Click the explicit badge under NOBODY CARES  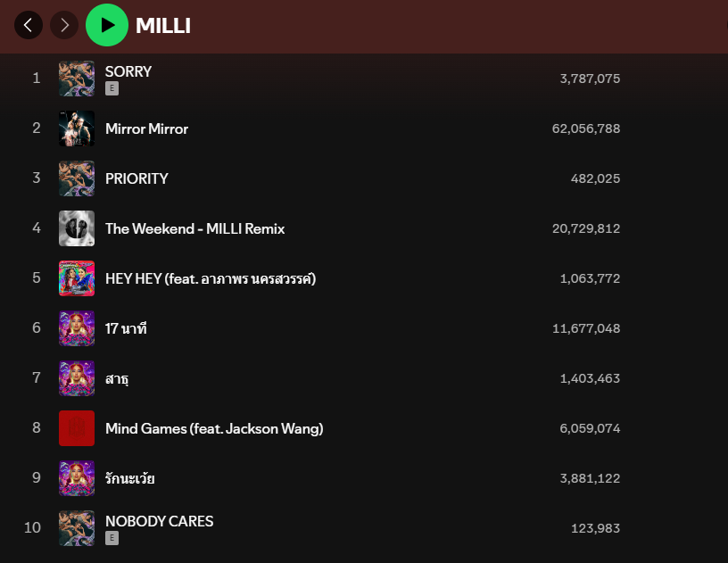(112, 538)
